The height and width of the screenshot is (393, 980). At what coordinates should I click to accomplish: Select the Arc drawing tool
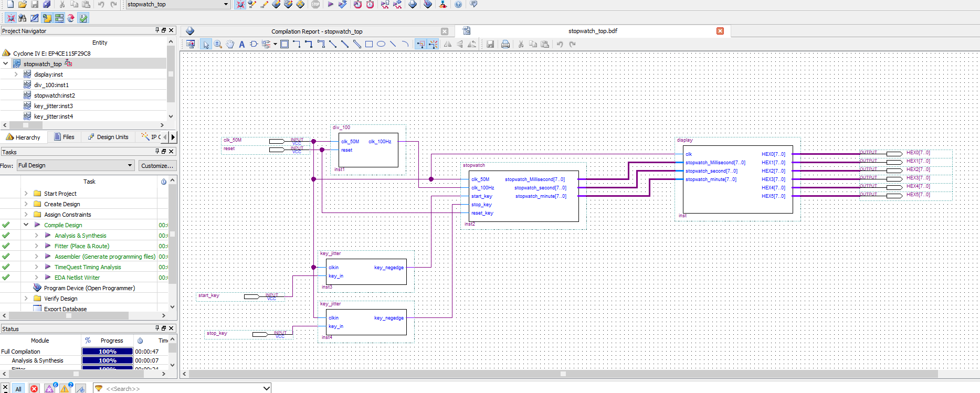coord(405,44)
